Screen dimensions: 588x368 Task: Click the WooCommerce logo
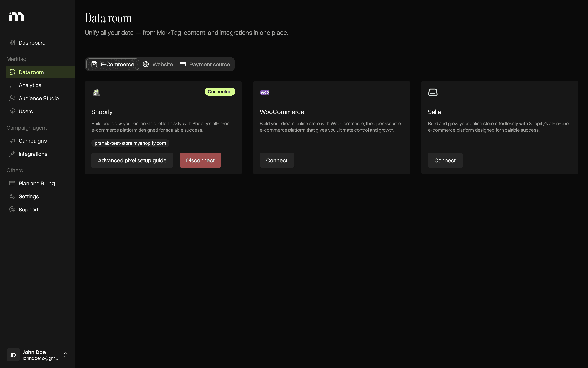click(x=265, y=92)
